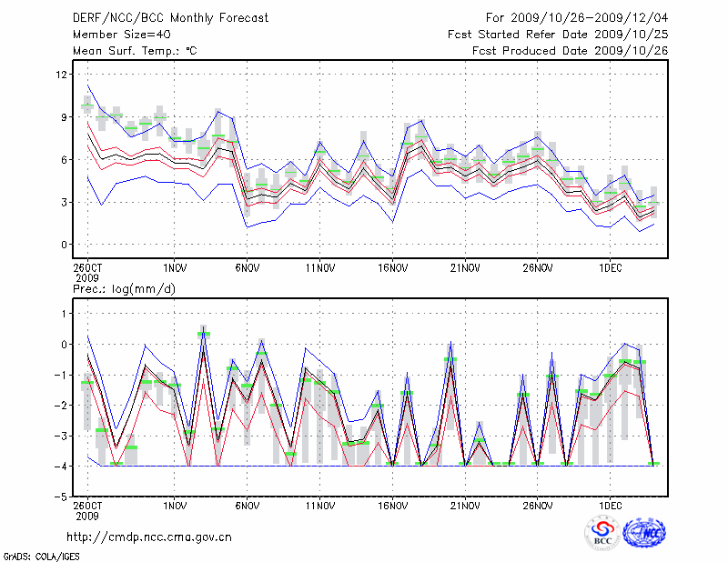
Task: Click the 12 value on temperature y-axis
Action: [x=63, y=75]
